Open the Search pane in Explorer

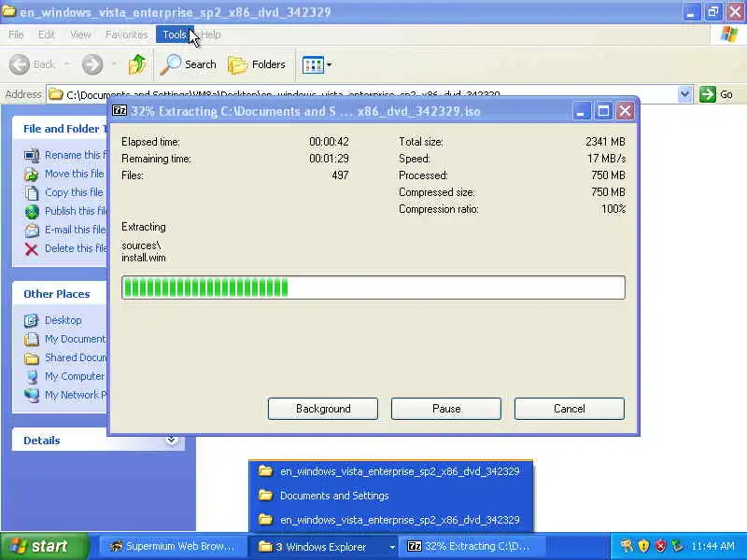point(189,64)
